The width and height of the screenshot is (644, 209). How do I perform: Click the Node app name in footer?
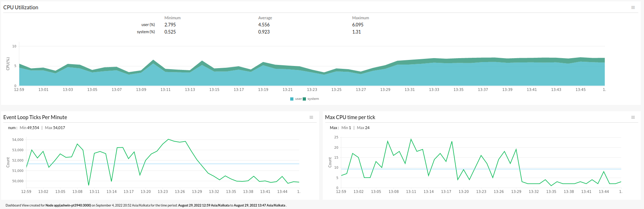pos(68,205)
